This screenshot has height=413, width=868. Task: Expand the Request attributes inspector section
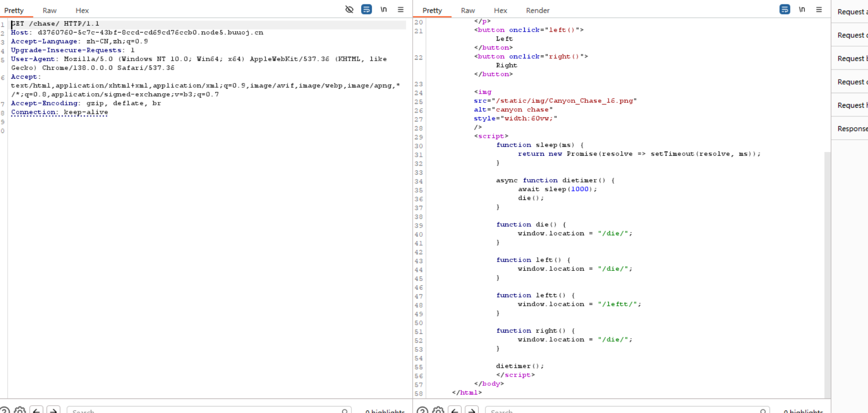(x=850, y=12)
